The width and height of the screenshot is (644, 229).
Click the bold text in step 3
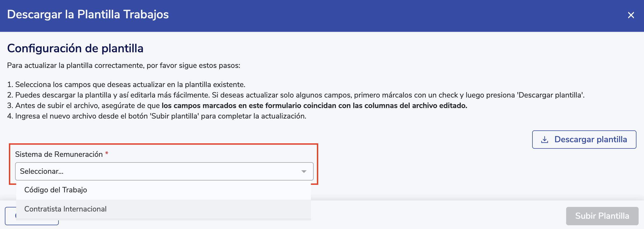coord(314,106)
